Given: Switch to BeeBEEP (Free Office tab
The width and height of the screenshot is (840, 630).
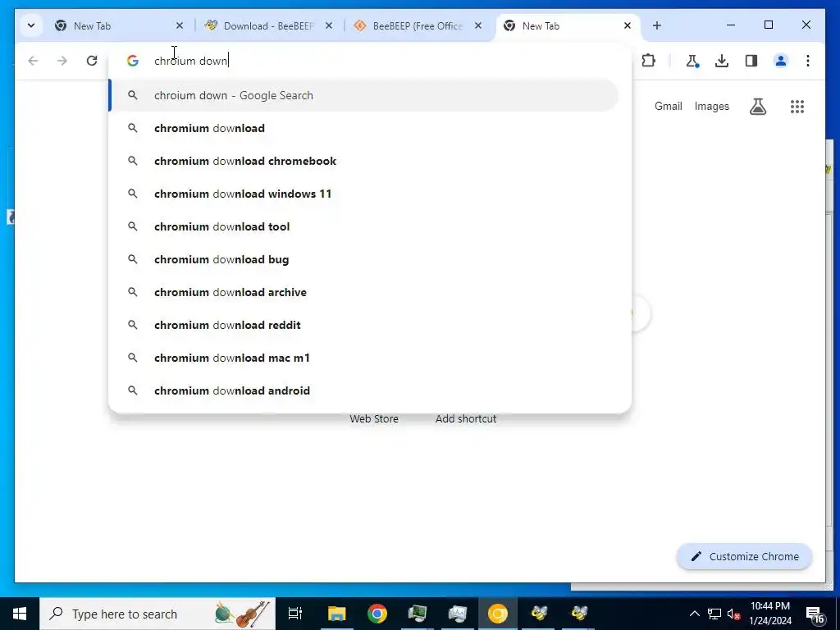Looking at the screenshot, I should [x=418, y=25].
